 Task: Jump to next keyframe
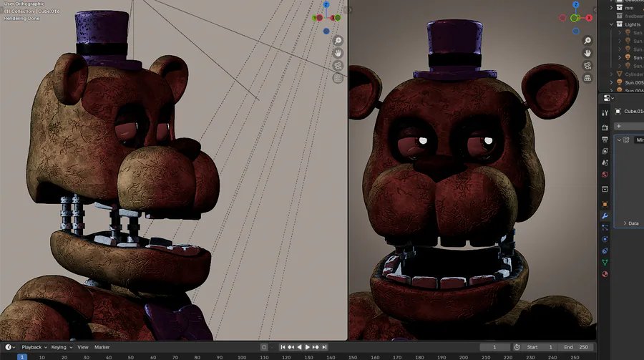(316, 347)
